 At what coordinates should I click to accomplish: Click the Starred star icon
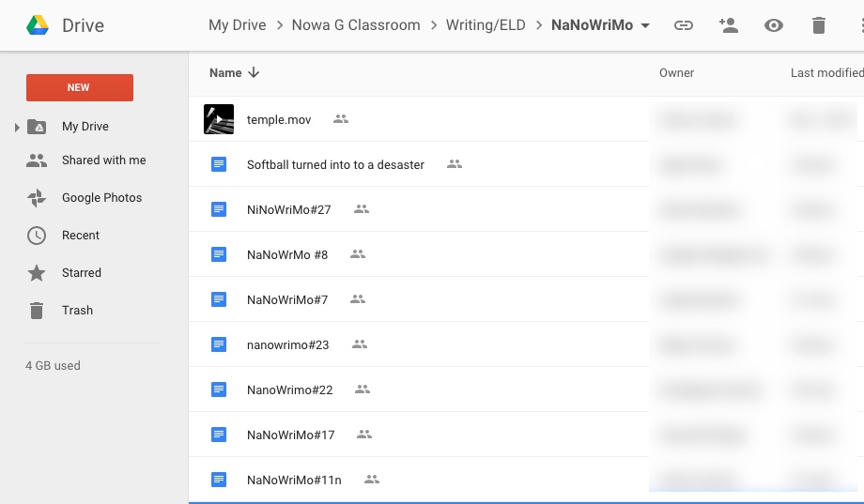(37, 273)
